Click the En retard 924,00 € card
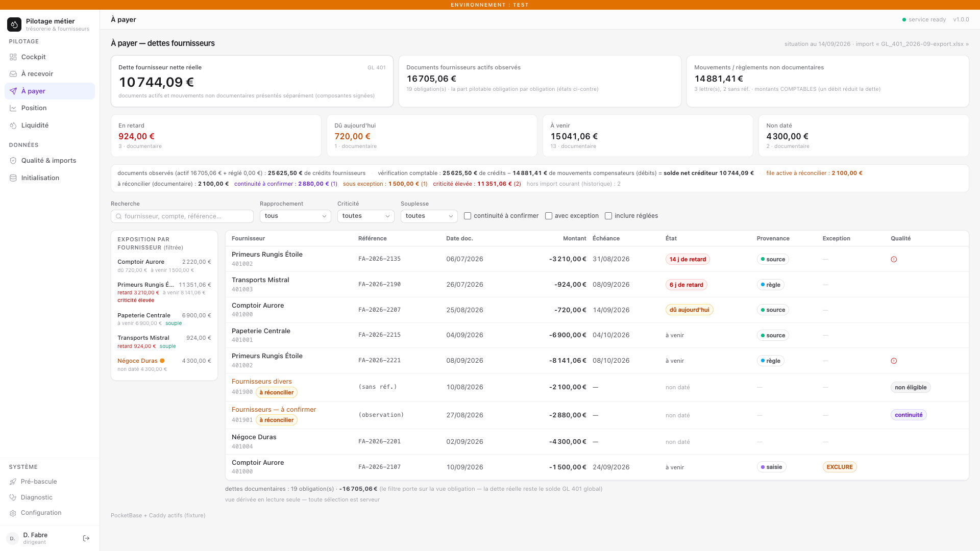The height and width of the screenshot is (551, 980). pos(216,136)
